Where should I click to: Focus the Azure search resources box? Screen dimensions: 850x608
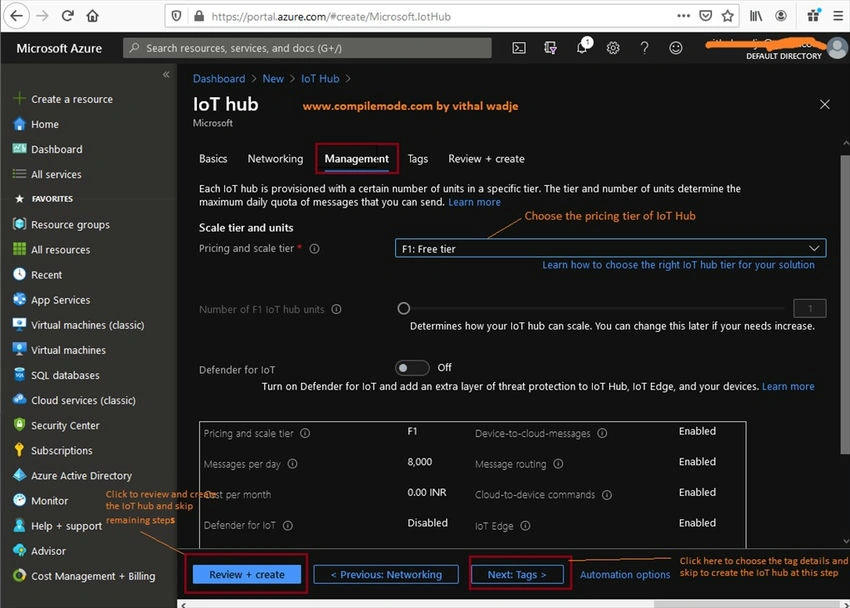307,48
